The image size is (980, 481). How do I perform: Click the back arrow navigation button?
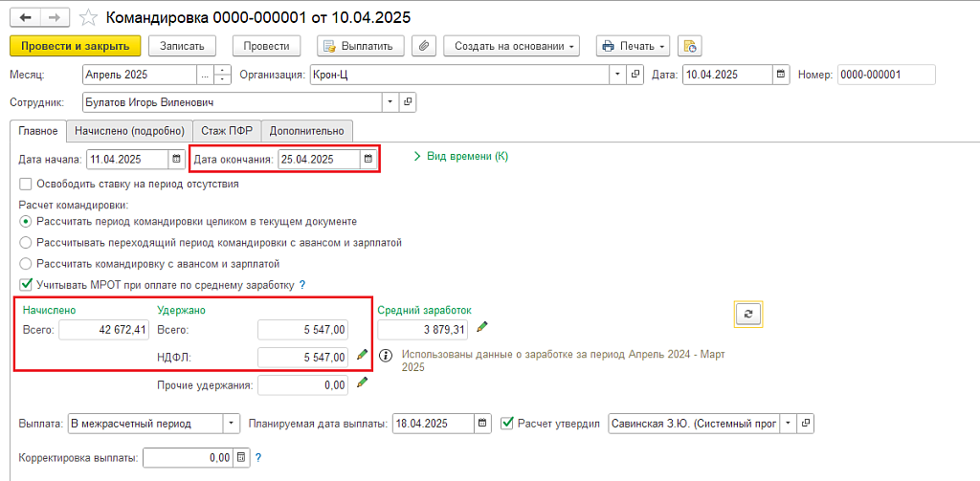(25, 18)
